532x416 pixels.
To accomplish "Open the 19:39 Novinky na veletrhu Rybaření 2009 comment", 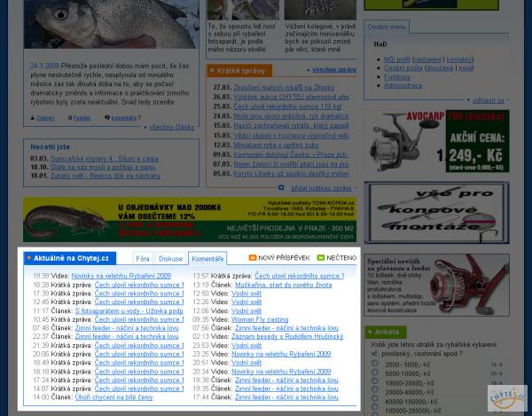I will tap(121, 276).
